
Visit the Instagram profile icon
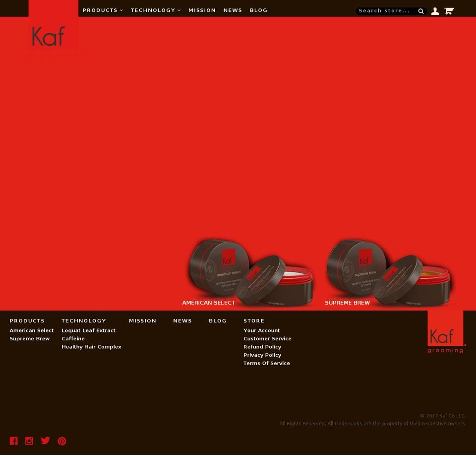click(29, 441)
